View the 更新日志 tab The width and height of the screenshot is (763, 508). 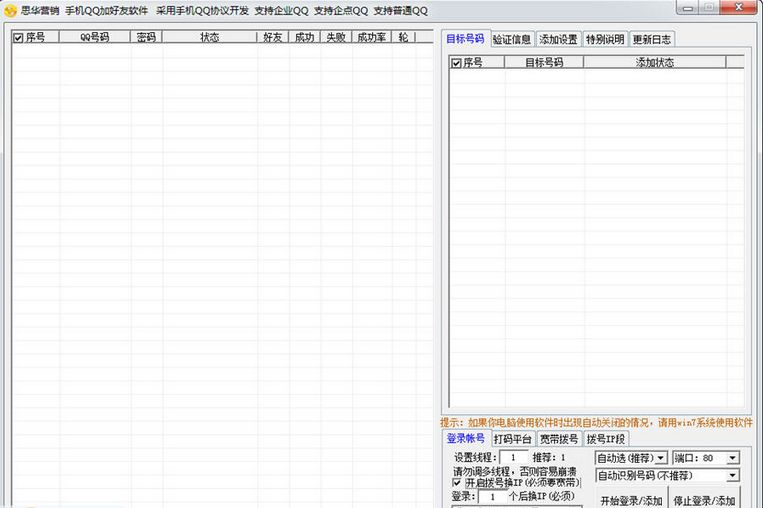click(652, 40)
